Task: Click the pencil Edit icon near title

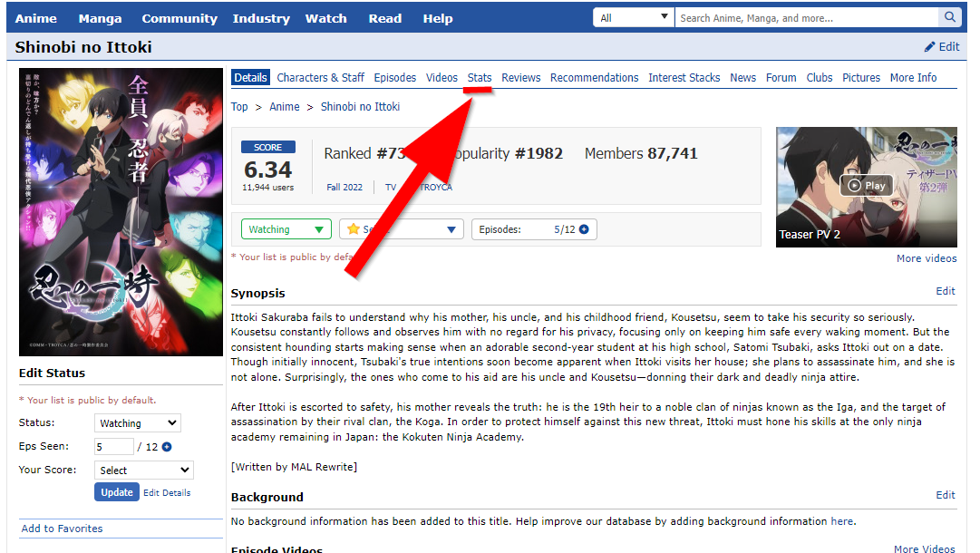Action: (930, 47)
